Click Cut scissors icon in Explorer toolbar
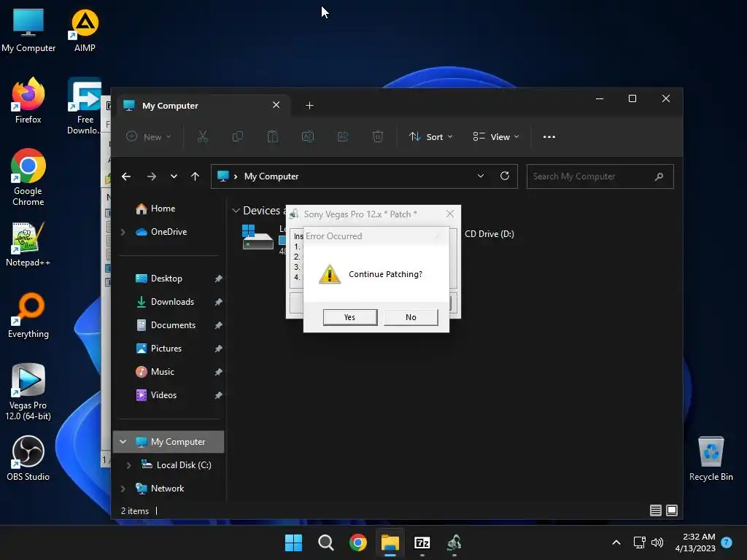 click(203, 136)
